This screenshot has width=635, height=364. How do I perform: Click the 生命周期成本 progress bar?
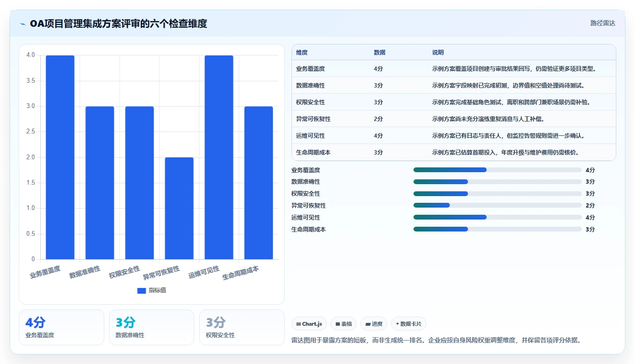[498, 229]
